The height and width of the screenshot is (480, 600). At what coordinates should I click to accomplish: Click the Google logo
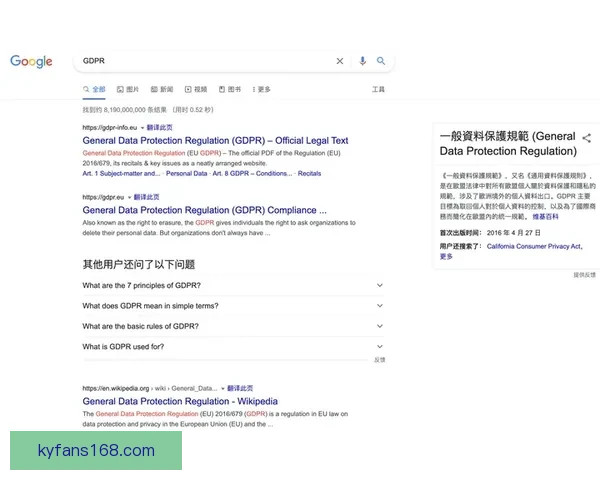pos(31,61)
